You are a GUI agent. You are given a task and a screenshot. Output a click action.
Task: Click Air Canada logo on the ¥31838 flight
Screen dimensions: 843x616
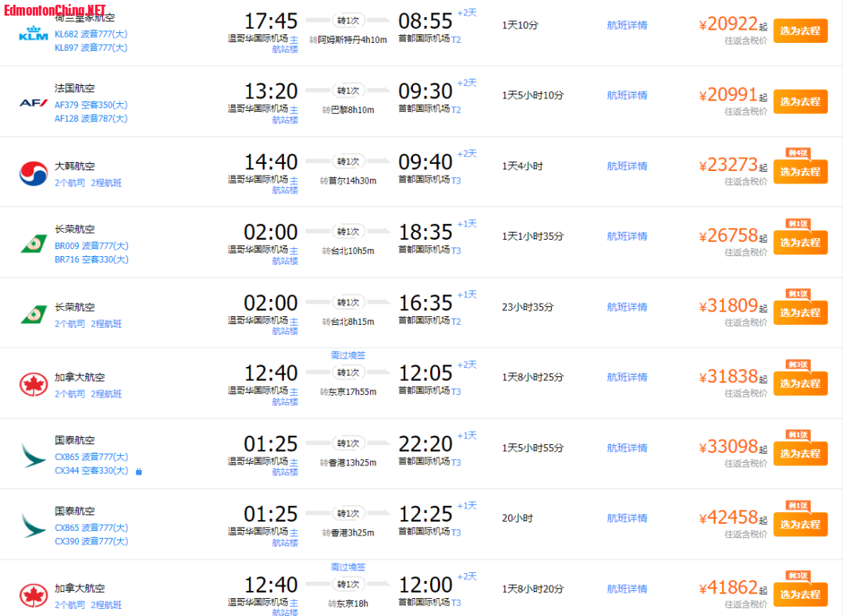click(34, 384)
